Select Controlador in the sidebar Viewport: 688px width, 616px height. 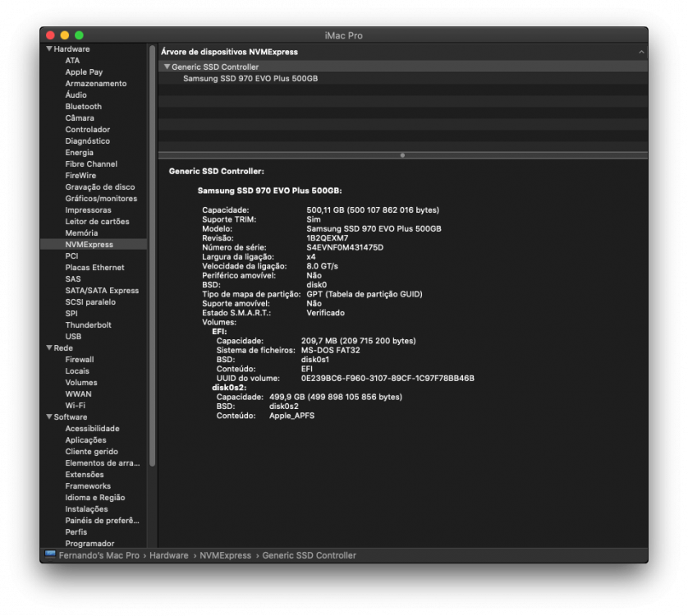[87, 130]
